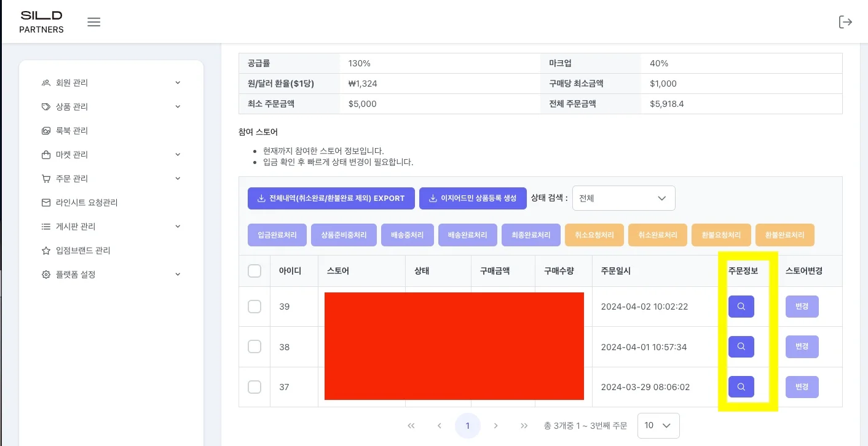Click 이지어드민 상품등록 생성 button
The width and height of the screenshot is (868, 446).
coord(473,198)
